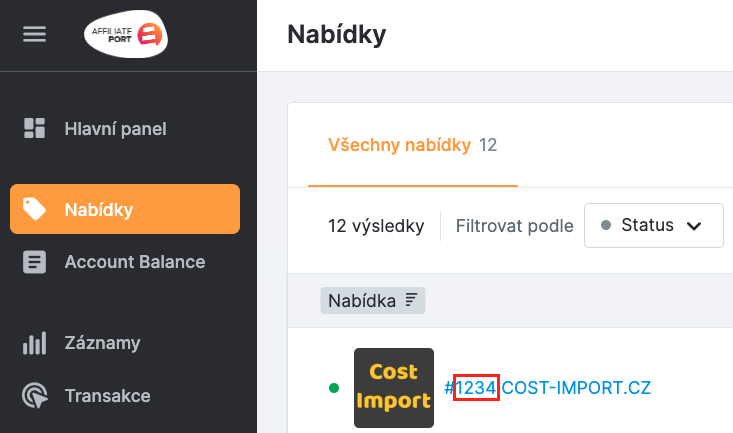
Task: Open the hamburger menu
Action: [35, 34]
